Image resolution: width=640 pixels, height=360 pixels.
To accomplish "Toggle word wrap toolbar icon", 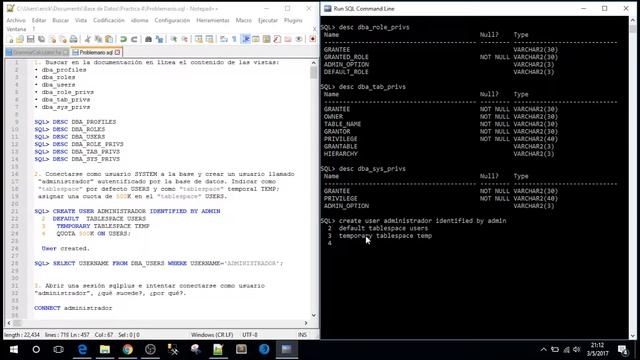I will click(x=224, y=39).
